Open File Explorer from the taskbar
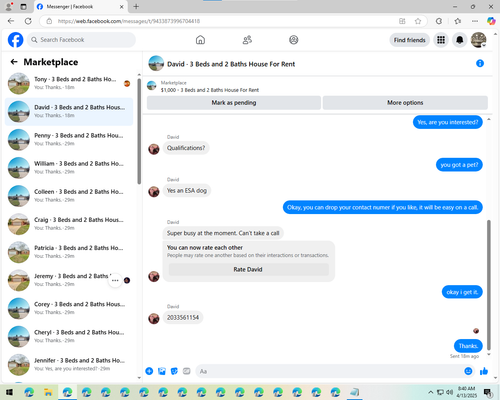Screen dimensions: 500x400 pos(48,392)
